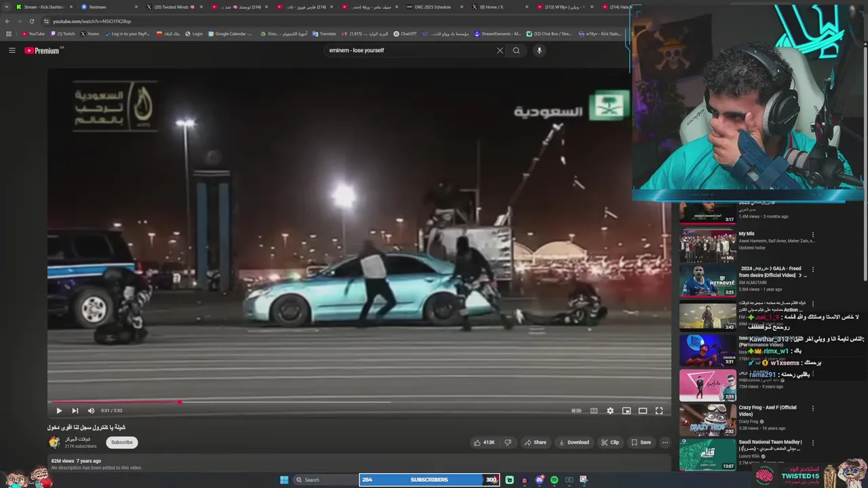Skip to next video using the Next button
868x488 pixels.
[x=75, y=411]
